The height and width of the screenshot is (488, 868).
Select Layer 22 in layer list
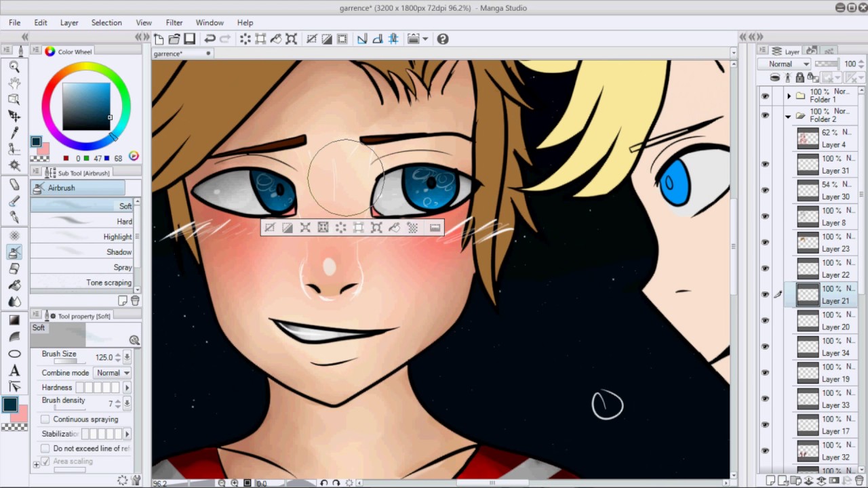coord(825,268)
